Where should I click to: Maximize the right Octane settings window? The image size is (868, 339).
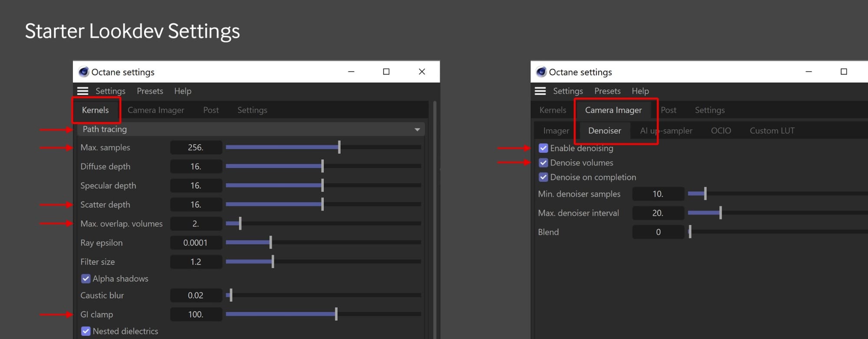[x=844, y=72]
